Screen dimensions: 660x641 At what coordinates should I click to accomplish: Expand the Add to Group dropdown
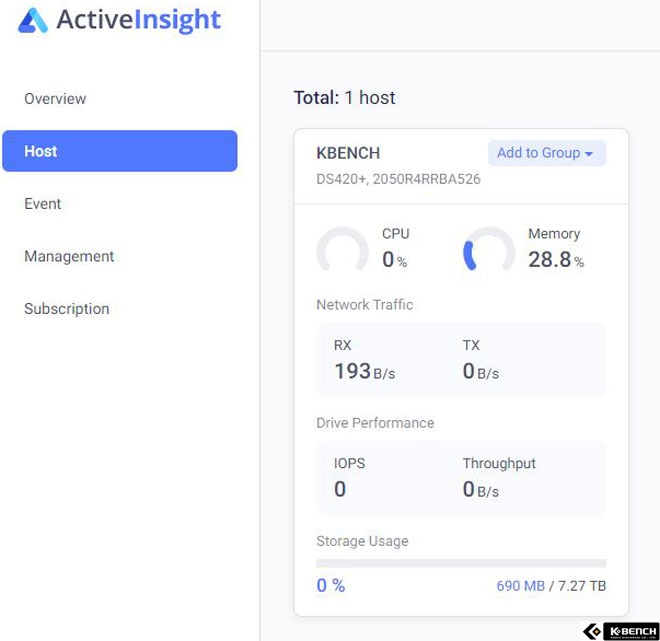pos(547,153)
